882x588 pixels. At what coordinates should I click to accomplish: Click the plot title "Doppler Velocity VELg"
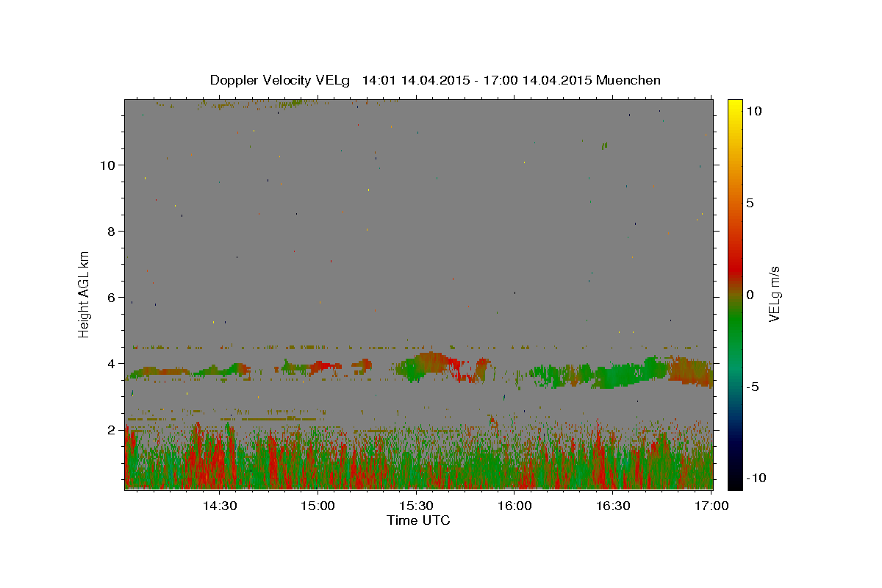[x=281, y=80]
